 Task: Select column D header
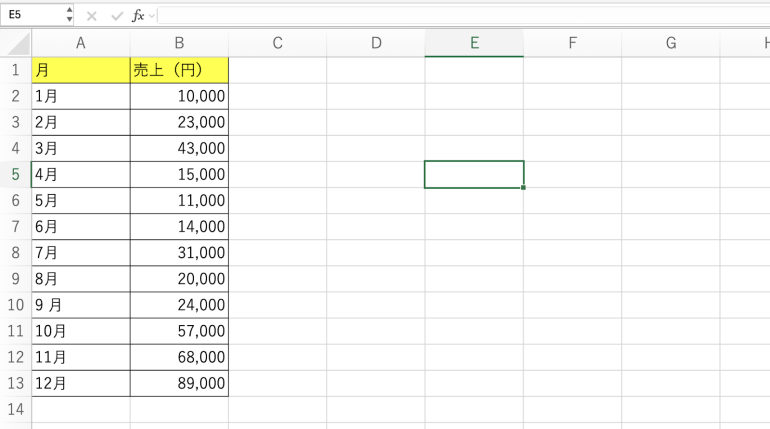tap(376, 43)
